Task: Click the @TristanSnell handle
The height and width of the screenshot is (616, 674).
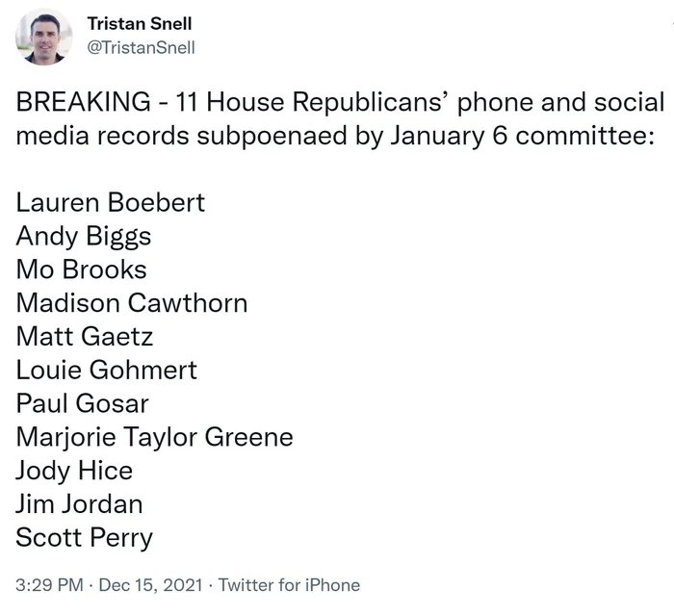Action: (142, 48)
